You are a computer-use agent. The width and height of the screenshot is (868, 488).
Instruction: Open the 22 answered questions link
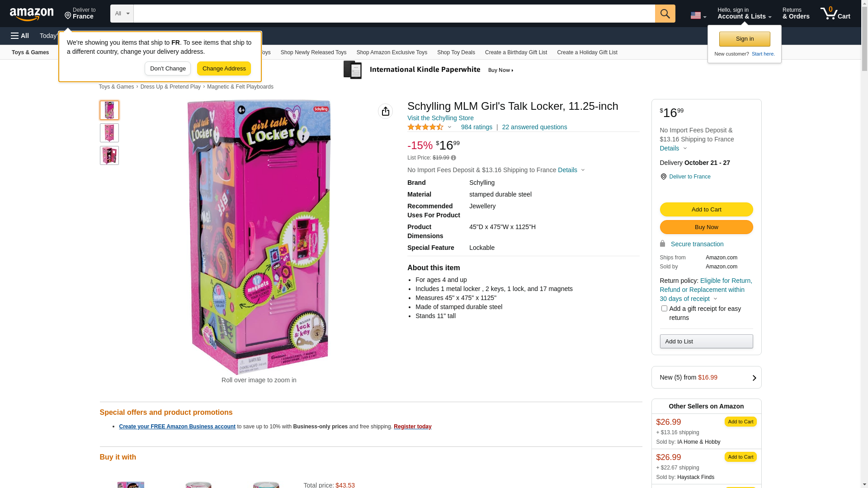[534, 127]
